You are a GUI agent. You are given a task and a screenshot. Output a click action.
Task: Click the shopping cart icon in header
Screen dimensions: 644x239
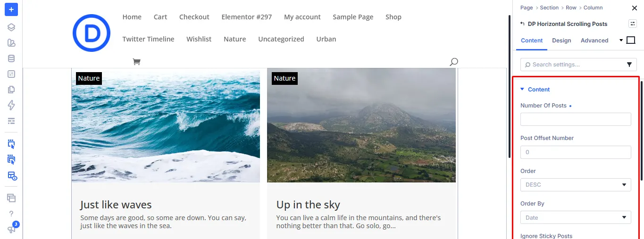click(x=136, y=62)
